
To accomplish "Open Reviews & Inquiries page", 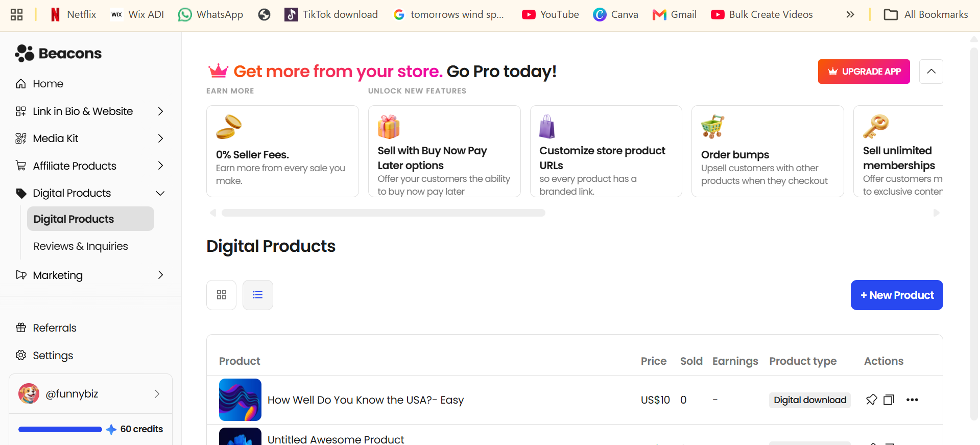I will (81, 246).
